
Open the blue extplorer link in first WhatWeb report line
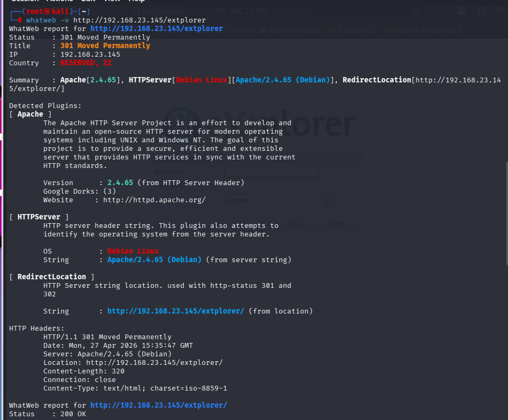click(157, 28)
